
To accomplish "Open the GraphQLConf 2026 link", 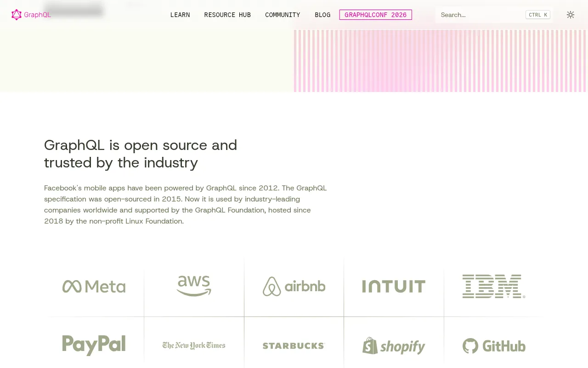I will (x=376, y=15).
